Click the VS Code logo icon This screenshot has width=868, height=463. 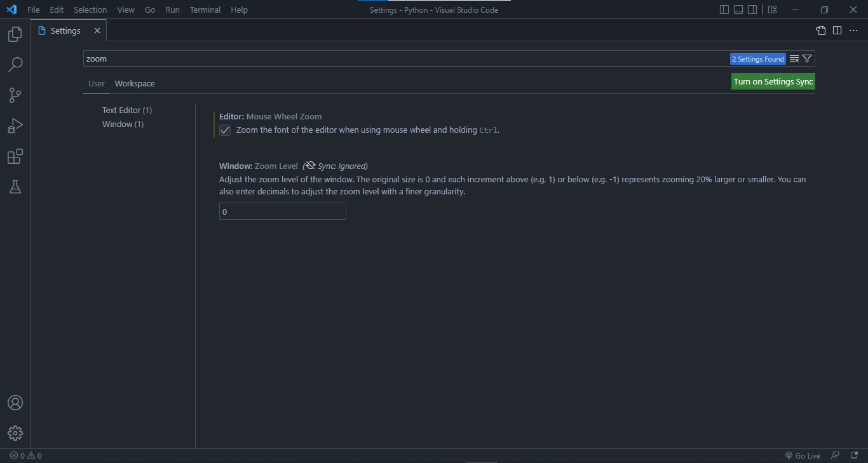click(x=11, y=10)
